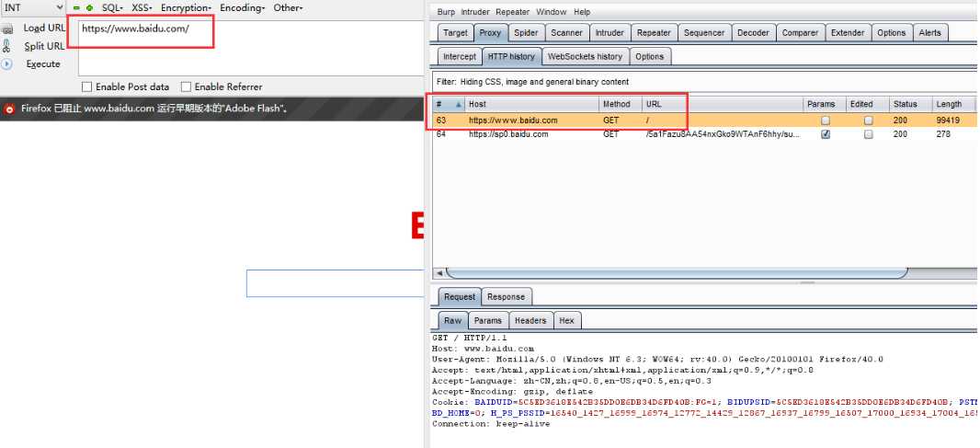Viewport: 980px width, 448px height.
Task: Open the Repeater menu in menu bar
Action: coord(512,12)
